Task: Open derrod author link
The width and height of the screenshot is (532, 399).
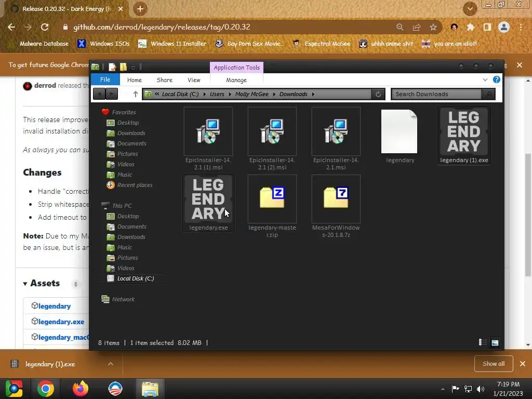Action: tap(45, 86)
